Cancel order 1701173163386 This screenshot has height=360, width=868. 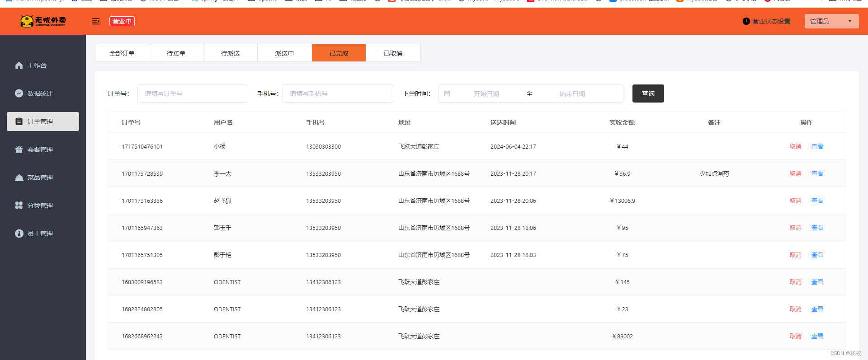tap(796, 201)
